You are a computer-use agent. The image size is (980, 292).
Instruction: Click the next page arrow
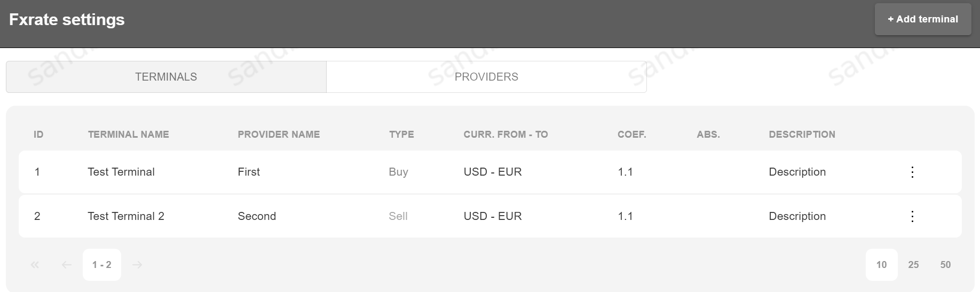(x=137, y=265)
